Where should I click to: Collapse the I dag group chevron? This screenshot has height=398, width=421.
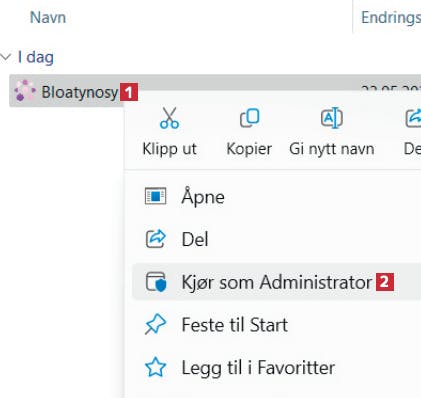[x=6, y=57]
